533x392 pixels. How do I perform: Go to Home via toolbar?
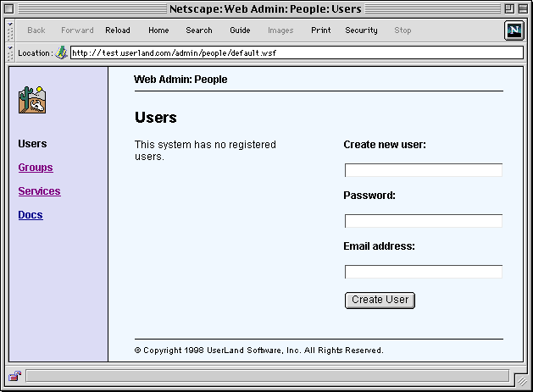158,30
